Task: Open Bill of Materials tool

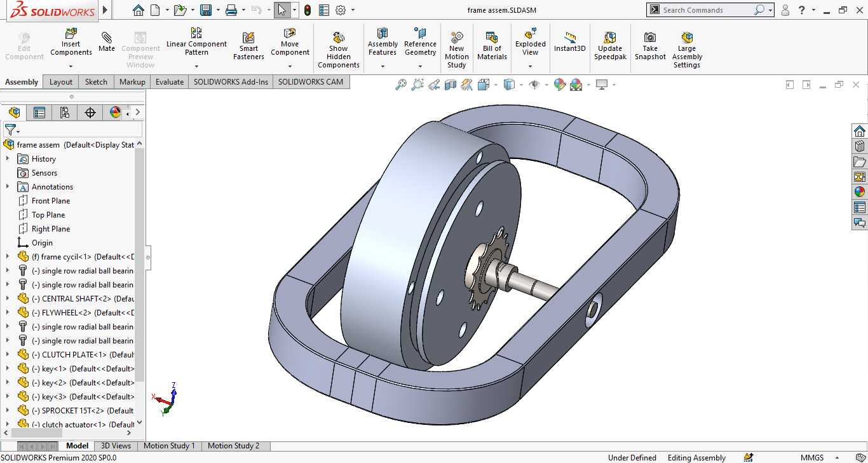Action: coord(492,46)
